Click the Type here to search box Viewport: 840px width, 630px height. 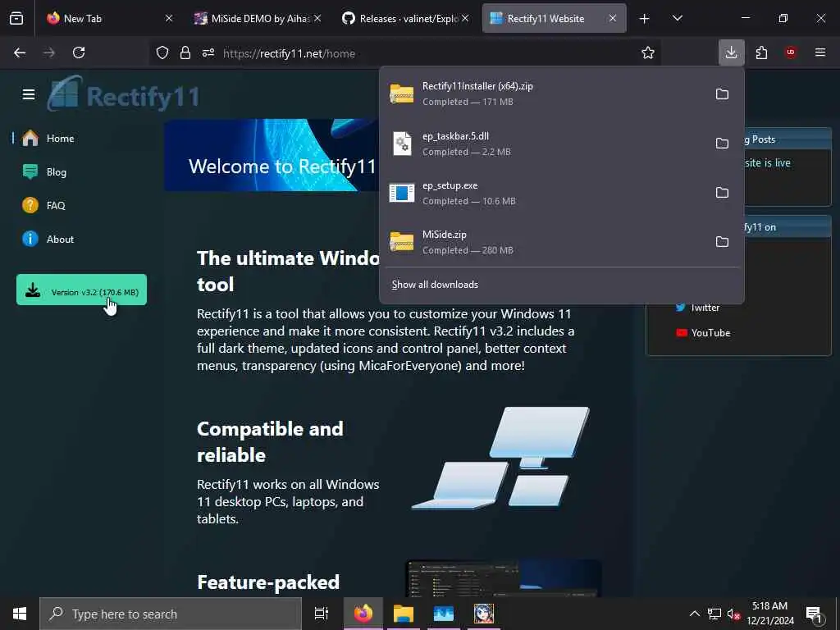(x=171, y=614)
